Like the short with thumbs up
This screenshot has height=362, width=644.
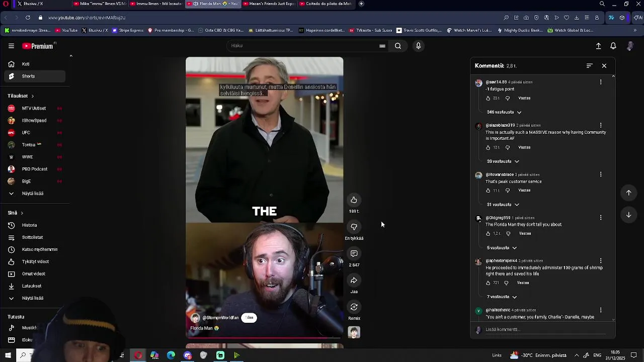(354, 200)
